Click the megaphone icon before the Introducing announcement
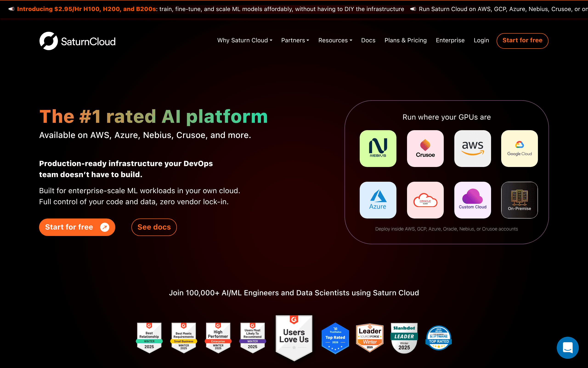This screenshot has width=588, height=368. click(x=11, y=9)
